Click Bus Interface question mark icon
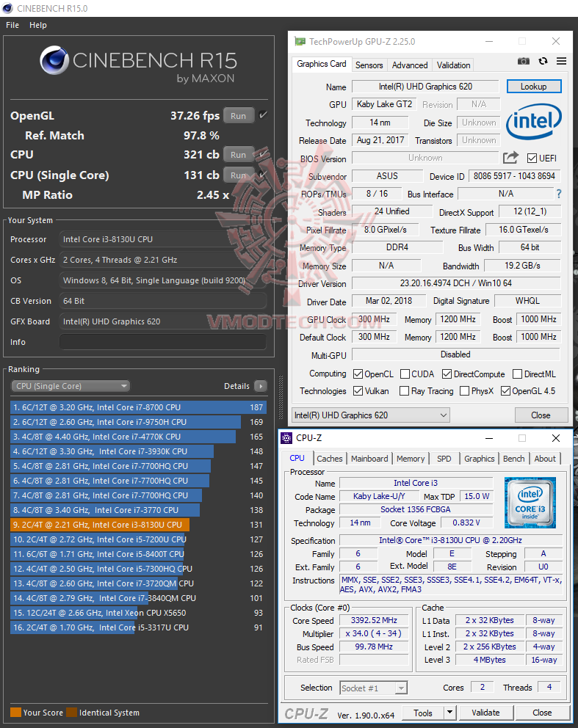578x728 pixels. pyautogui.click(x=559, y=194)
